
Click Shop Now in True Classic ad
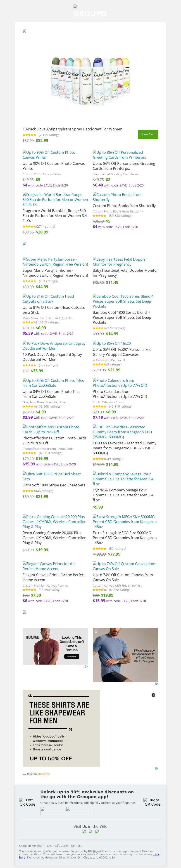coord(72,656)
